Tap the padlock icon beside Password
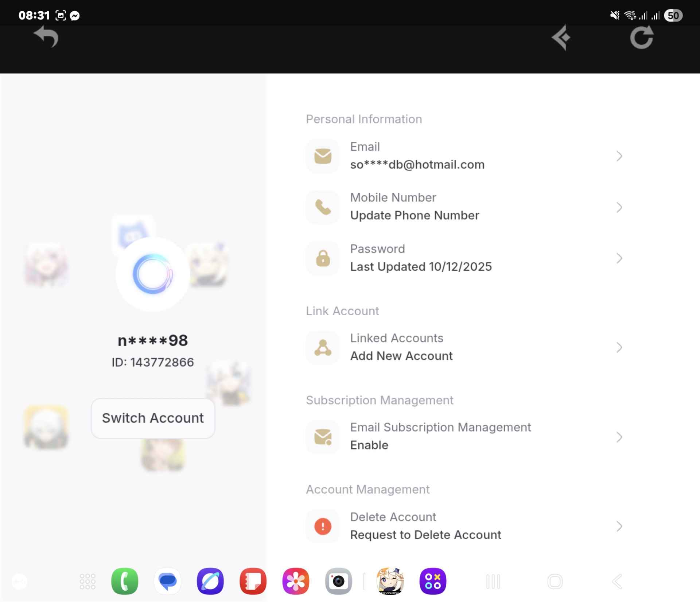The height and width of the screenshot is (602, 700). click(x=323, y=258)
